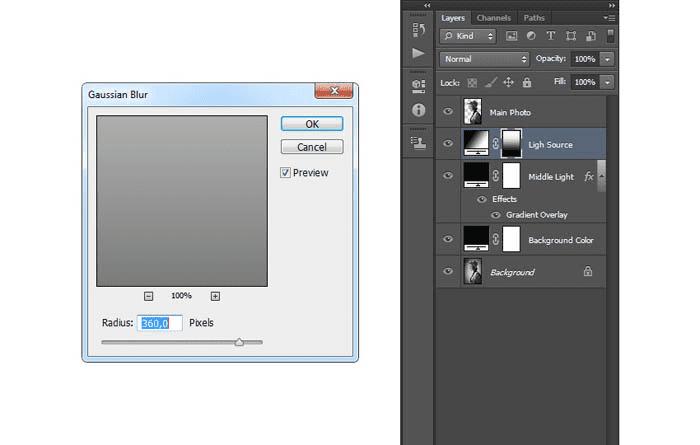Viewport: 700px width, 445px height.
Task: Filter layers by adjustment layer icon
Action: pos(531,36)
